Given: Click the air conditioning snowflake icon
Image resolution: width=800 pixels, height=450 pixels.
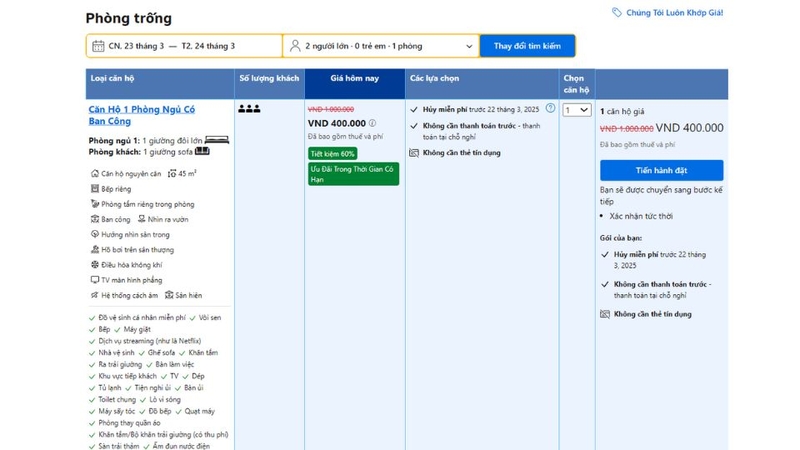Looking at the screenshot, I should pos(94,265).
